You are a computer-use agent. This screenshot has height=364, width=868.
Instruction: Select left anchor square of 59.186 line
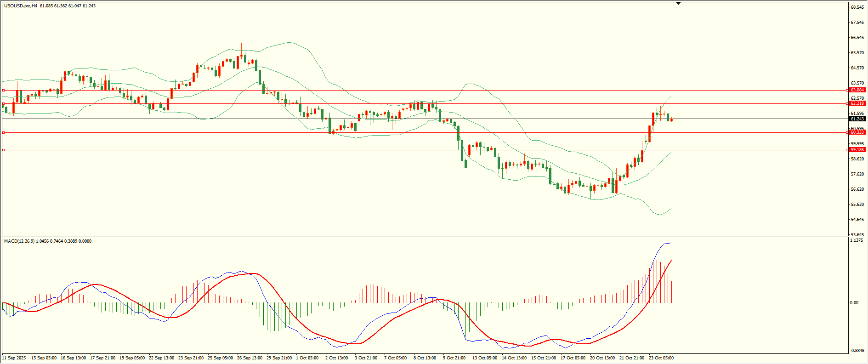(4, 150)
